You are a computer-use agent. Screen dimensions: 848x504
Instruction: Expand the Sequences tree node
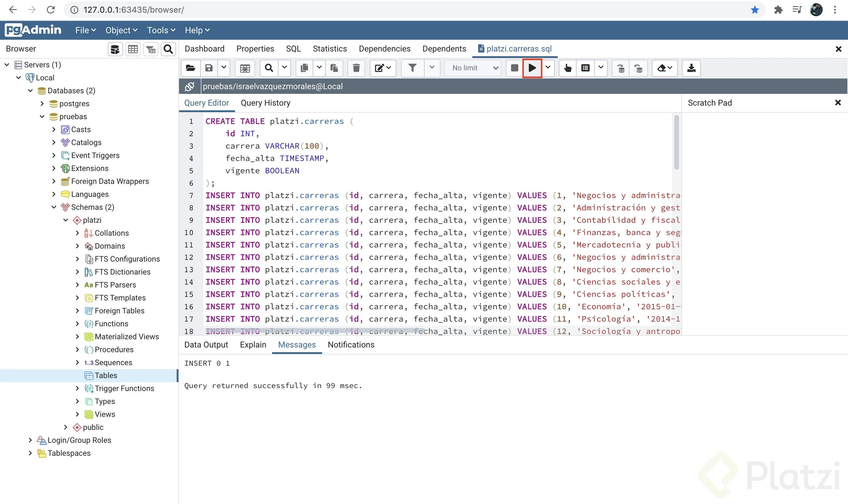click(77, 362)
